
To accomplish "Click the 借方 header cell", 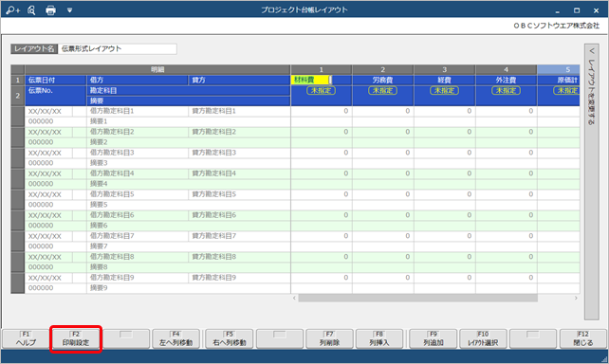I will click(x=138, y=80).
